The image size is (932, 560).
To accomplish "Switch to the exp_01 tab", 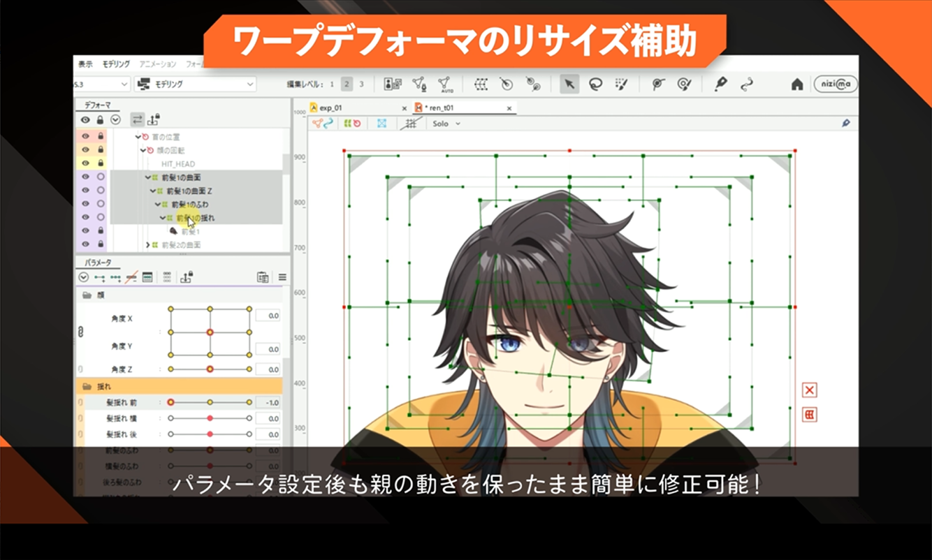I will click(330, 108).
